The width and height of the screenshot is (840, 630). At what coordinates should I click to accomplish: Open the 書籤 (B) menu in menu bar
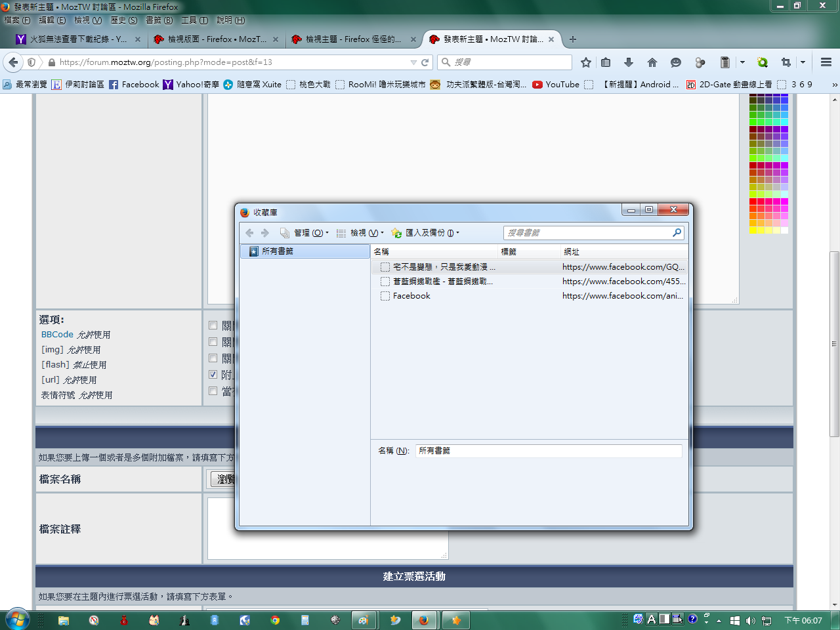point(159,20)
